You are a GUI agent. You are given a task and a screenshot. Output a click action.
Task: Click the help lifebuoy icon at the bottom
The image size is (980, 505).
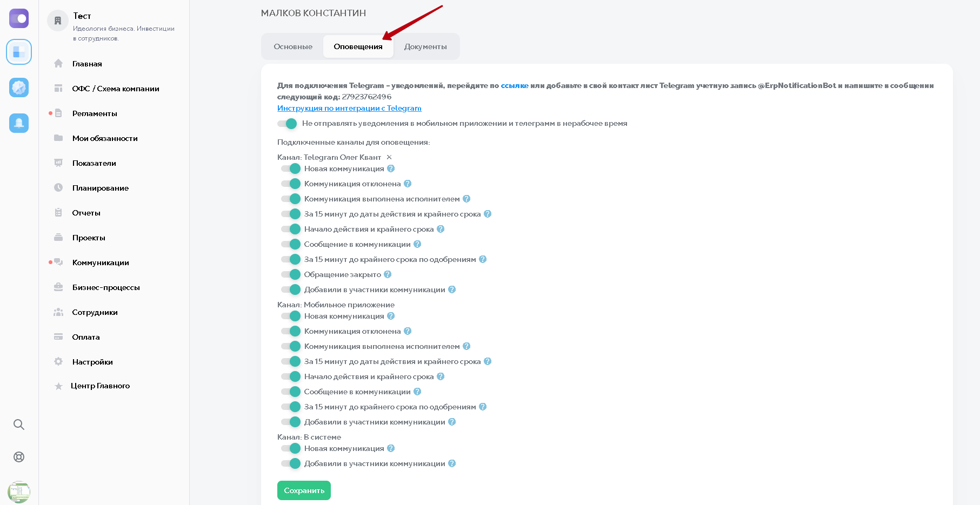click(x=19, y=456)
